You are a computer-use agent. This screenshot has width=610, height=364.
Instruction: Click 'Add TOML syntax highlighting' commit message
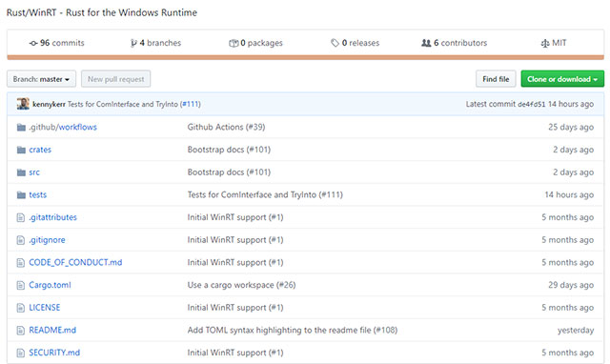293,330
